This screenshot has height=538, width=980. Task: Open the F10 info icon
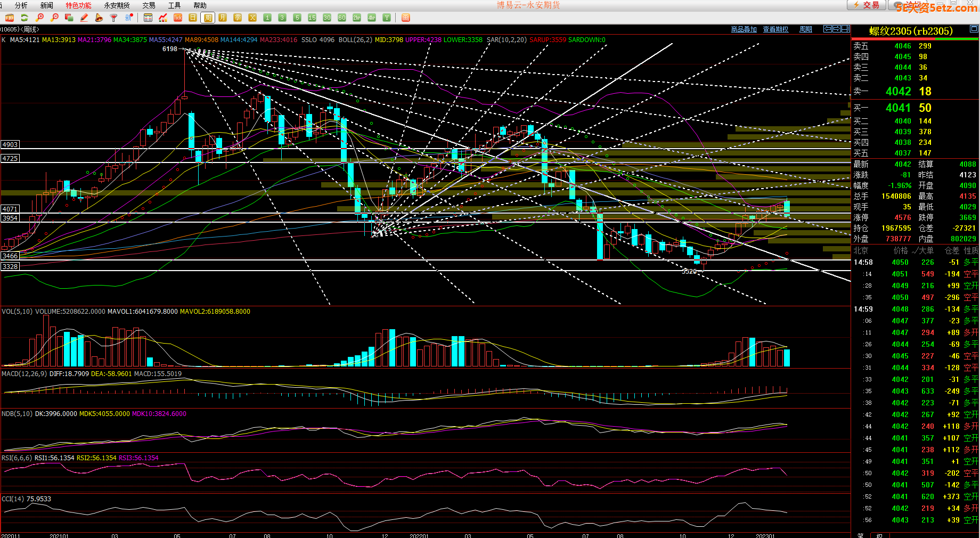click(10, 18)
